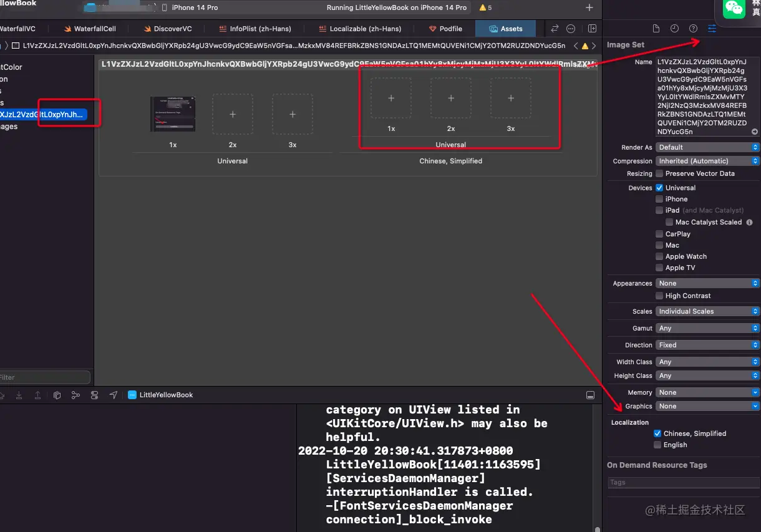Switch to the InfoPlist (zh-Hans) tab
Viewport: 761px width, 532px height.
[254, 29]
